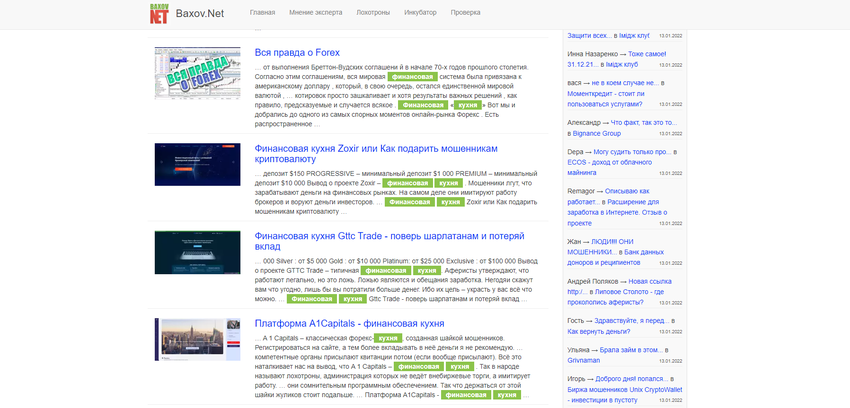
Task: Open article 'Платформа A1Capitals - финансовая кухня'
Action: [350, 323]
